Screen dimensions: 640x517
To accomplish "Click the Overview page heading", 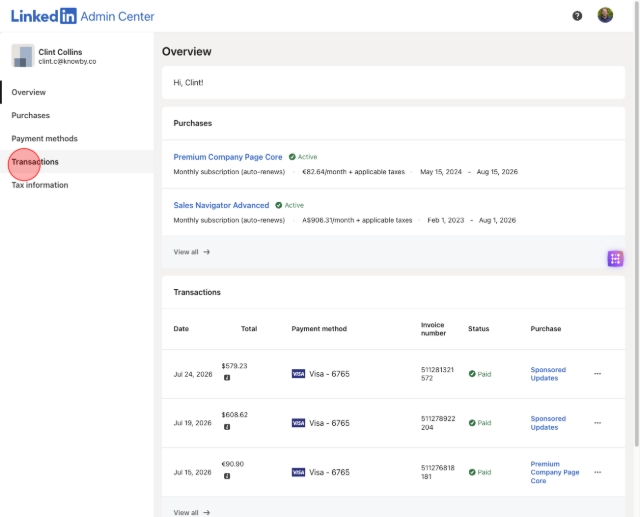I will 187,51.
